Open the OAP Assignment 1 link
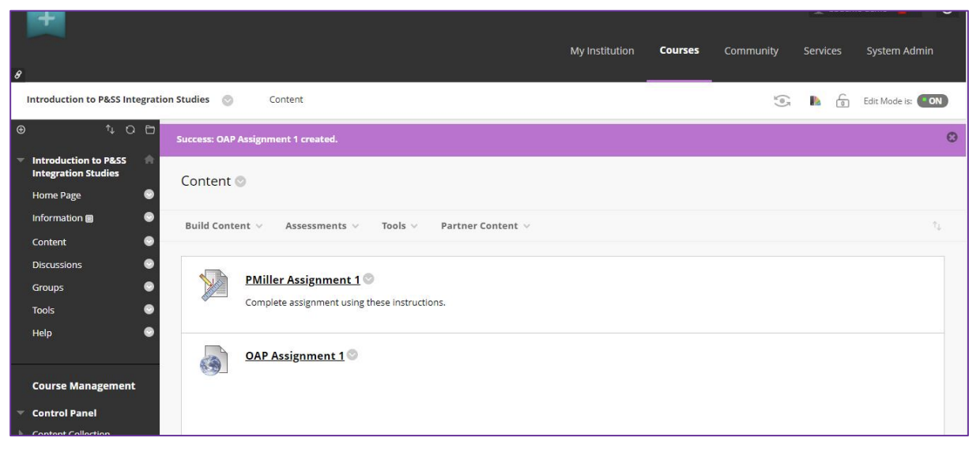 295,355
